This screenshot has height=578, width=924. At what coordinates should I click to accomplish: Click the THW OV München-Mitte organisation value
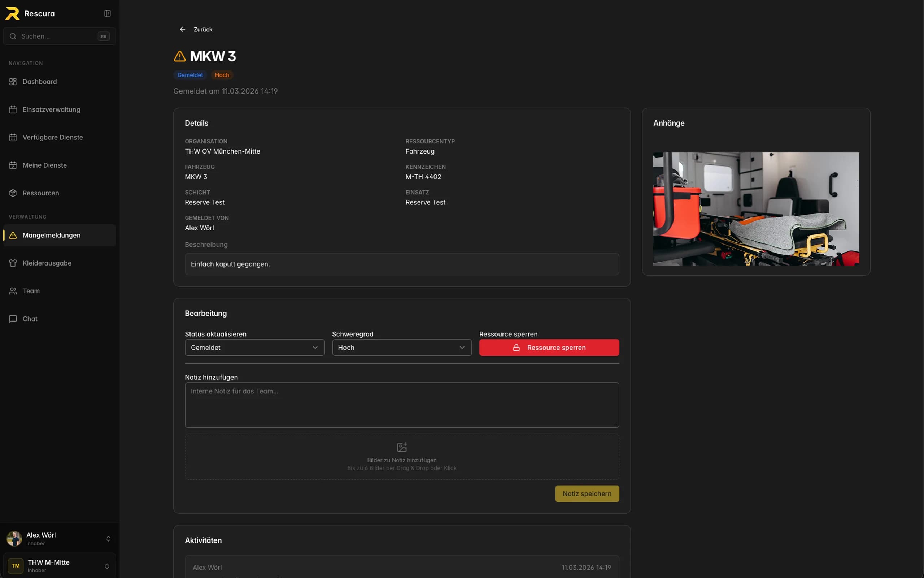tap(222, 151)
